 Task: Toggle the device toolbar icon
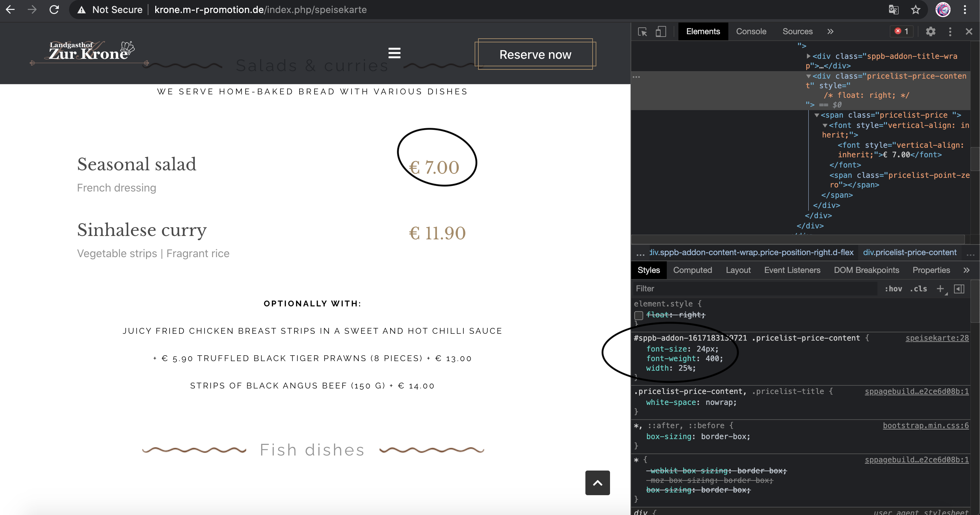(x=661, y=31)
